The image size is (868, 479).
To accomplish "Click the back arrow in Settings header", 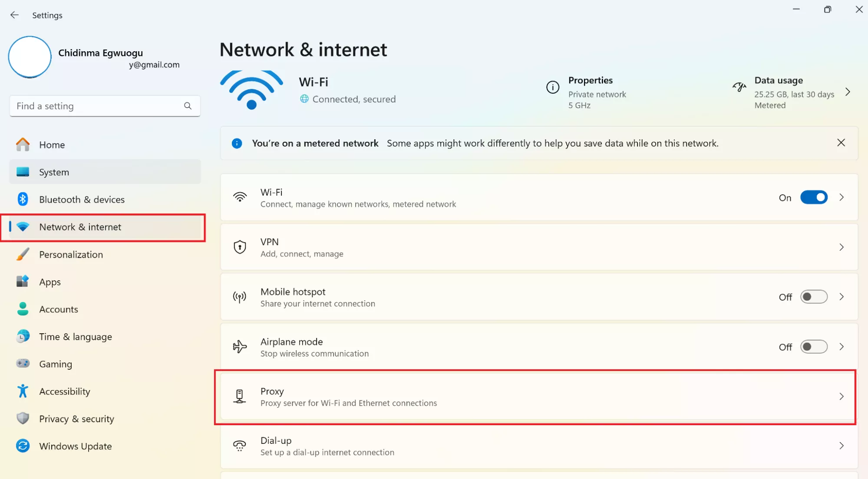I will [14, 15].
